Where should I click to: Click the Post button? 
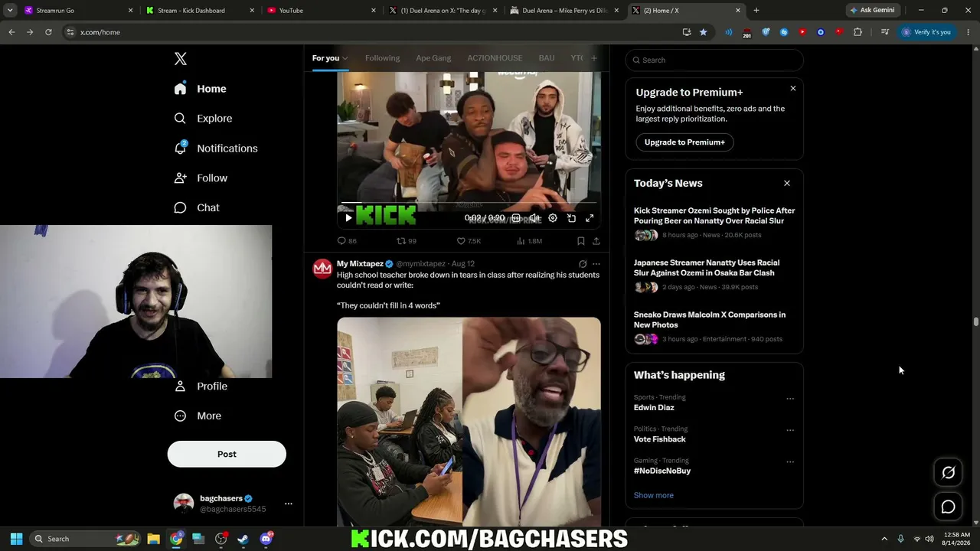pos(227,454)
